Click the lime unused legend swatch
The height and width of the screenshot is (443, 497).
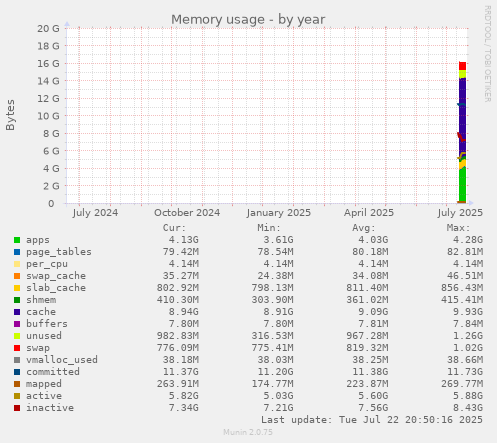click(17, 336)
